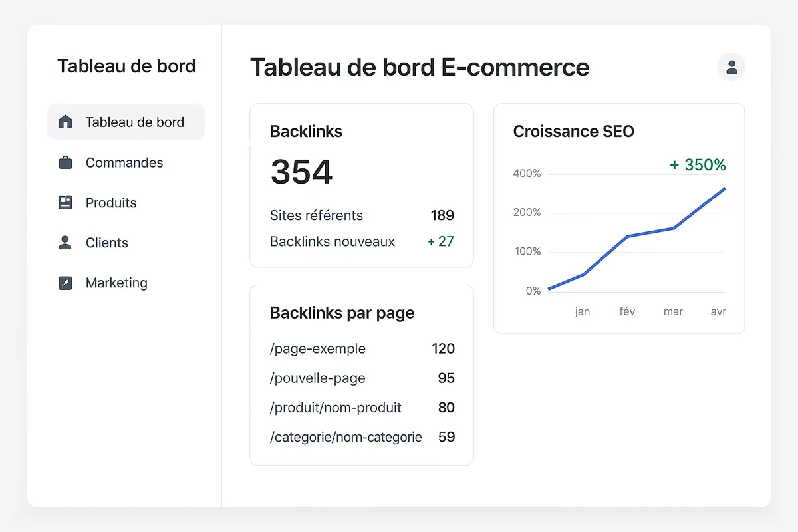Click the backlinks total 354

click(301, 172)
